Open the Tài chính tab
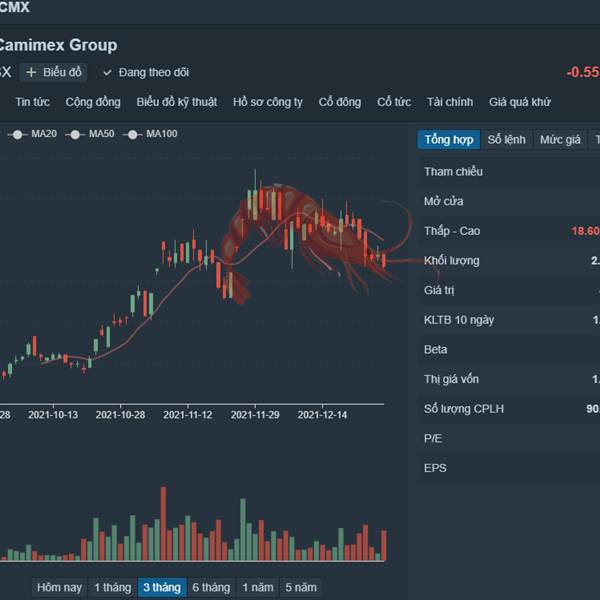The height and width of the screenshot is (600, 600). [450, 102]
